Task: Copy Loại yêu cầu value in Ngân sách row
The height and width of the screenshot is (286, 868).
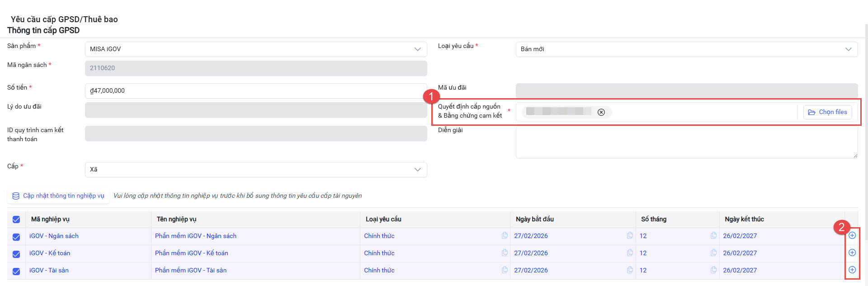Action: tap(505, 235)
